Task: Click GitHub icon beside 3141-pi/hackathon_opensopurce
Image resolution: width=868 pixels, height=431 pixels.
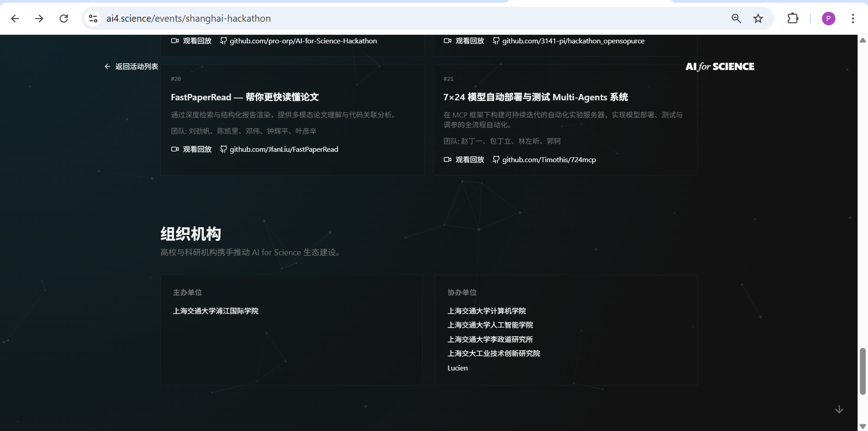Action: point(496,41)
